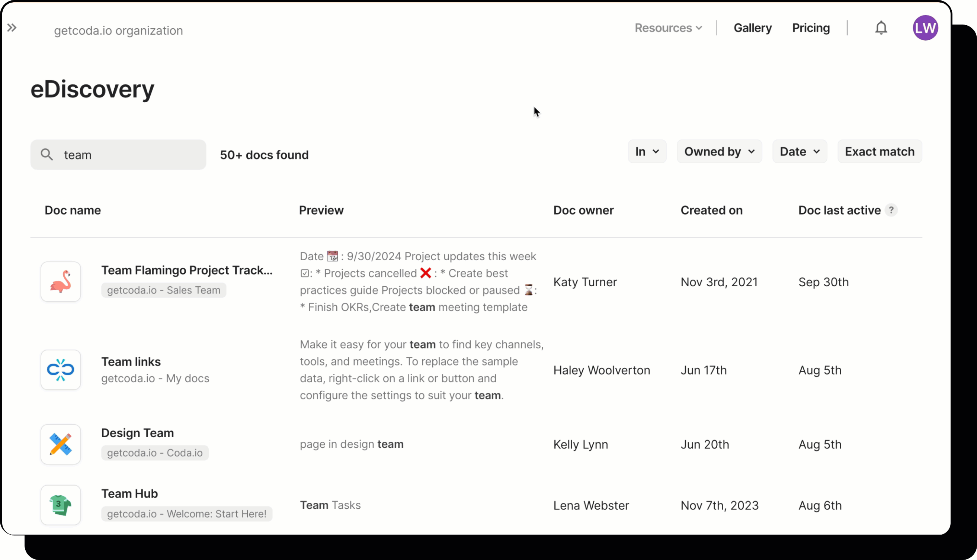
Task: Open the In filter dropdown
Action: [x=647, y=152]
